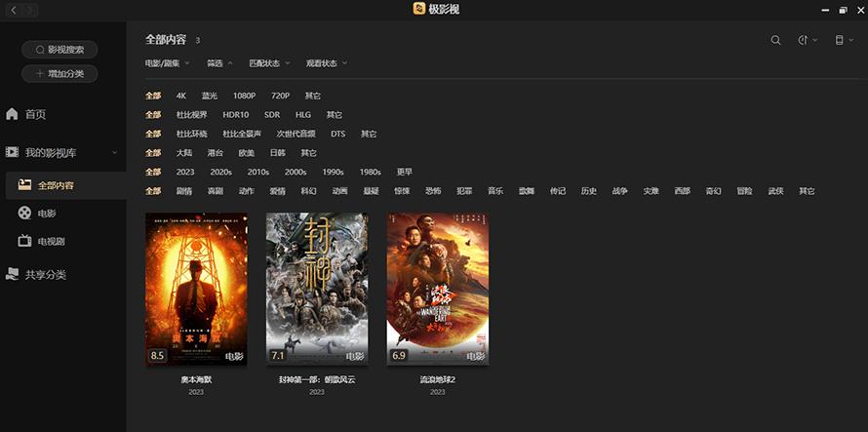Image resolution: width=868 pixels, height=432 pixels.
Task: Filter region by 大陆
Action: click(184, 153)
